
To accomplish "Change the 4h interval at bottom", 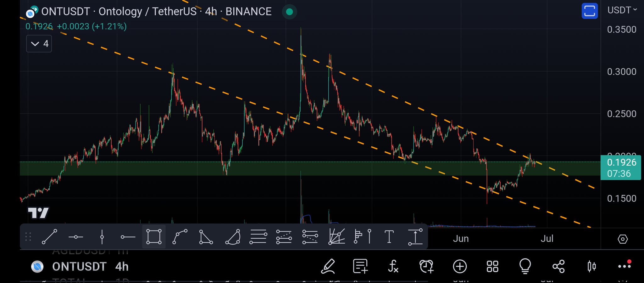I will 122,267.
